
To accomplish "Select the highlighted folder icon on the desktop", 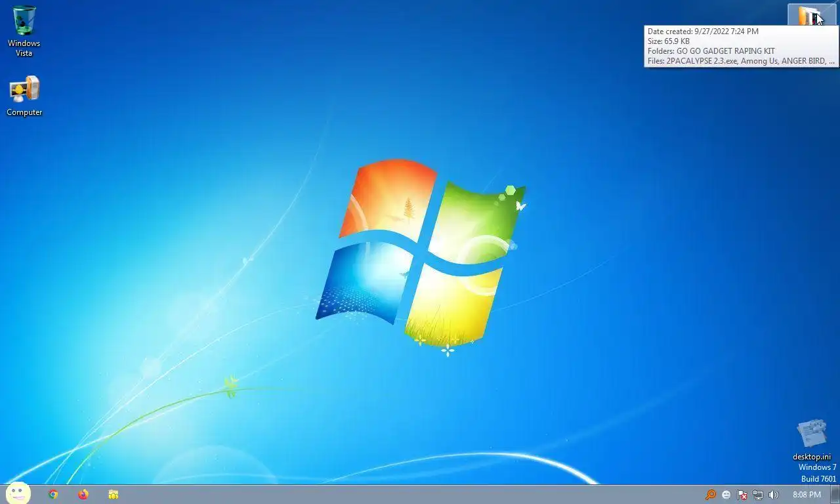I will click(x=811, y=16).
